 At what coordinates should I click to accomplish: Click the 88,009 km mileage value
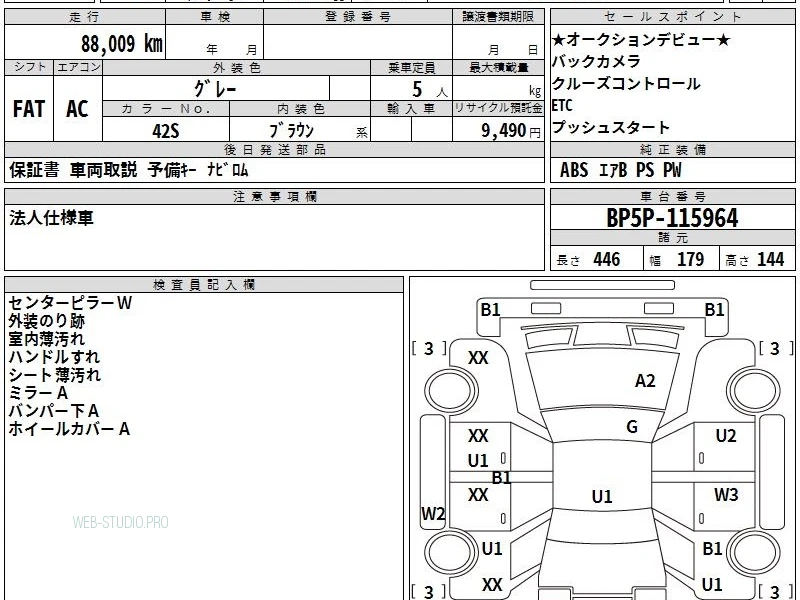point(121,43)
